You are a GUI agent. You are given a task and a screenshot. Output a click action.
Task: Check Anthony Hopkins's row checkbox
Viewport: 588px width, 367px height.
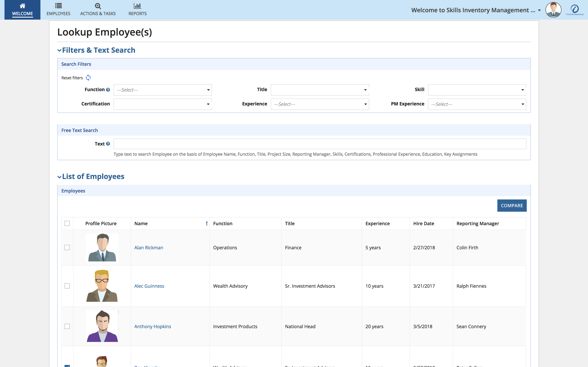tap(67, 327)
